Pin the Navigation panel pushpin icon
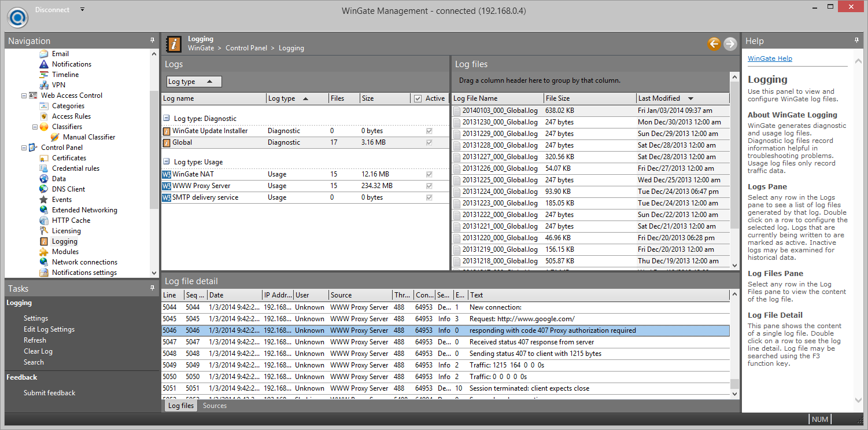 tap(153, 41)
